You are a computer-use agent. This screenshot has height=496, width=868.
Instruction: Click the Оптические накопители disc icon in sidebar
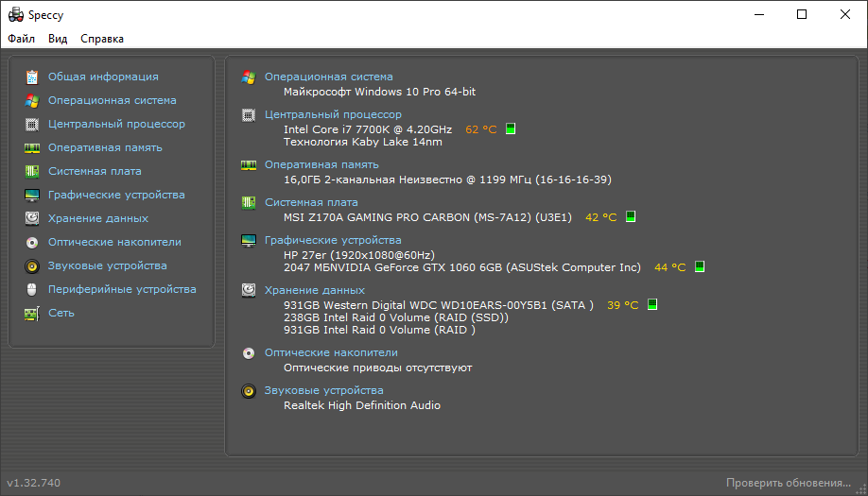pos(32,242)
